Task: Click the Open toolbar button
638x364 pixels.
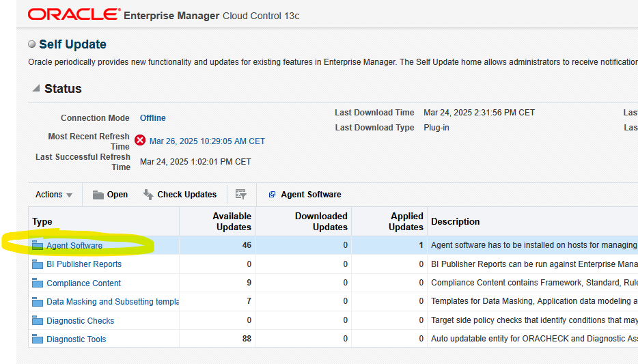Action: (x=110, y=195)
